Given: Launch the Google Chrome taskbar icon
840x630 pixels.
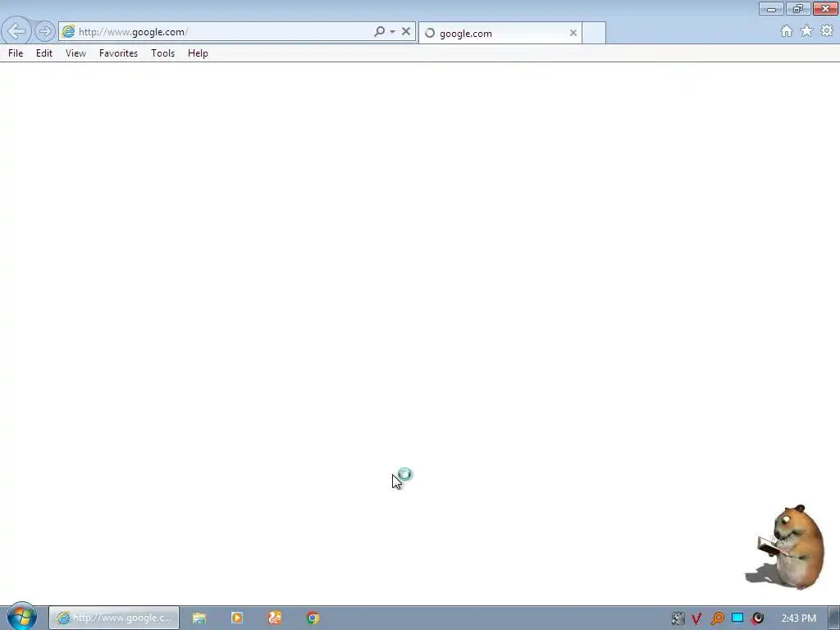Looking at the screenshot, I should 313,619.
